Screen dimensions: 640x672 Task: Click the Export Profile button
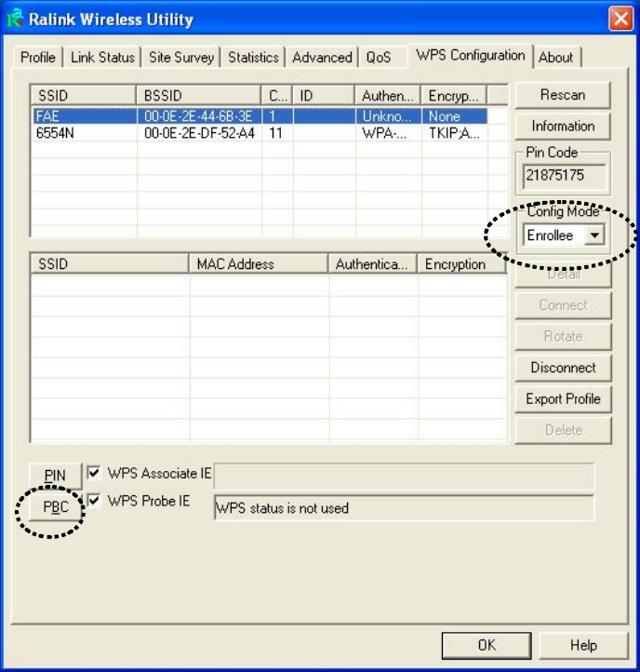pos(563,399)
